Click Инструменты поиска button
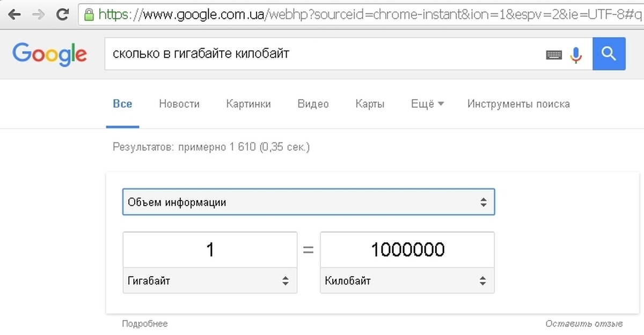The image size is (644, 335). click(518, 104)
